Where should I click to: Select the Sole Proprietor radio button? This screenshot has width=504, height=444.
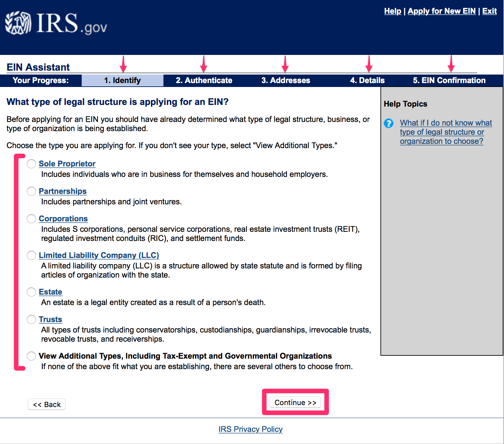pos(31,164)
